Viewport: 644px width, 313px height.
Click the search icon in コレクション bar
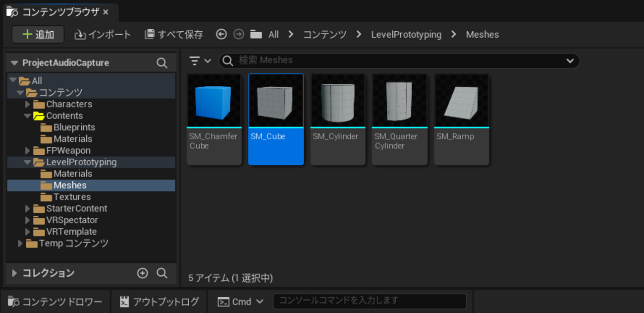161,273
